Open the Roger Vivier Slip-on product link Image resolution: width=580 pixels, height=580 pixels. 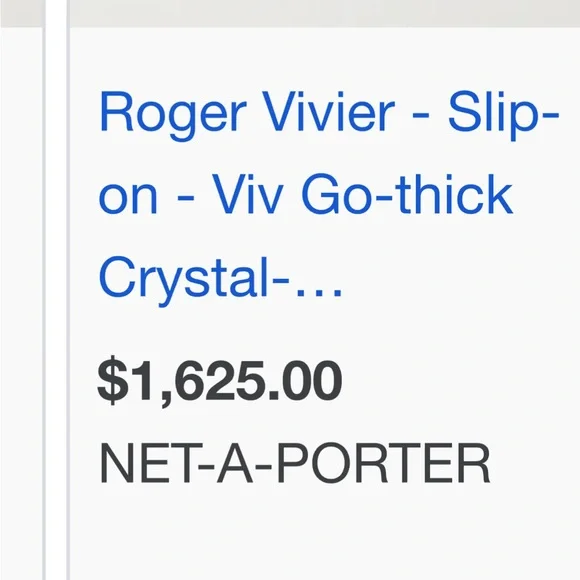(x=328, y=196)
